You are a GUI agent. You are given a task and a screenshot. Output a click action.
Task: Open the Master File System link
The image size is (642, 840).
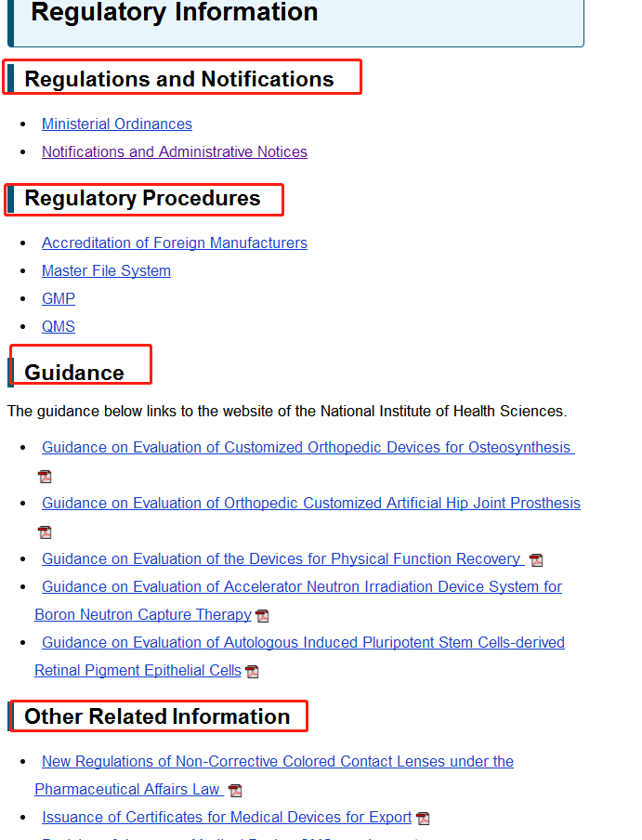[106, 270]
